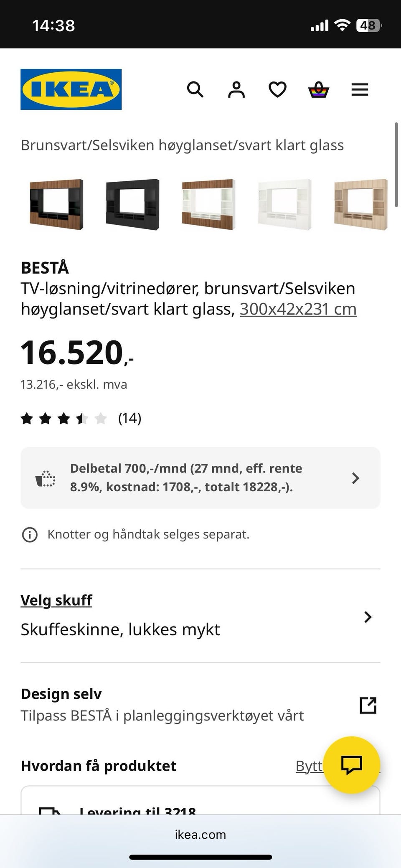Open the Velg skuff option heading
The width and height of the screenshot is (401, 868).
click(x=56, y=600)
